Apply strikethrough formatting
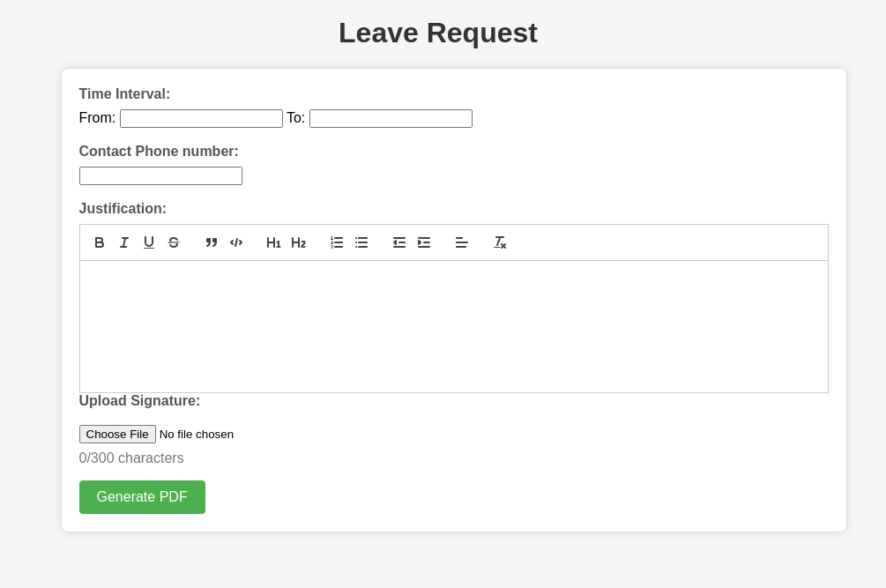Image resolution: width=886 pixels, height=588 pixels. point(174,242)
